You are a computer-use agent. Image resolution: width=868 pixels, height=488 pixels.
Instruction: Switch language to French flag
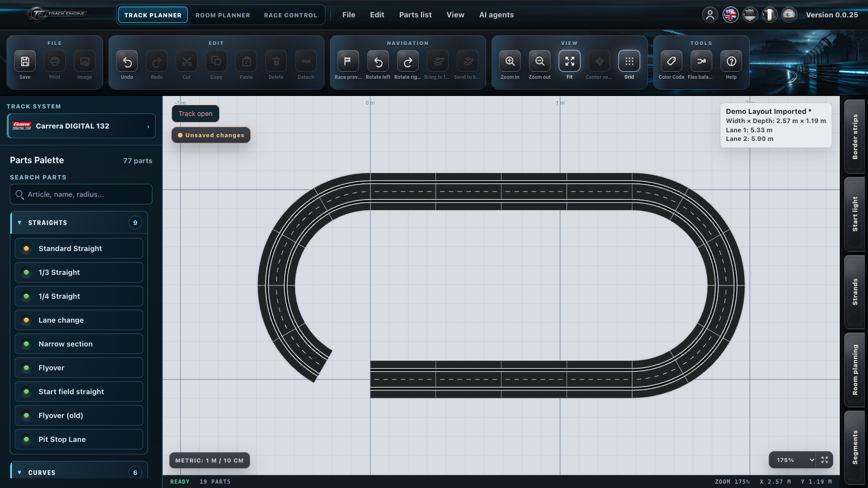(x=769, y=15)
